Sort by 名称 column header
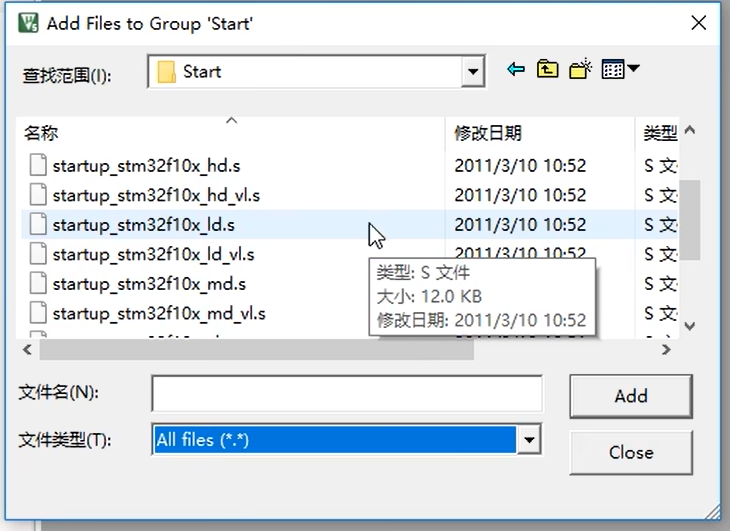 click(x=230, y=133)
